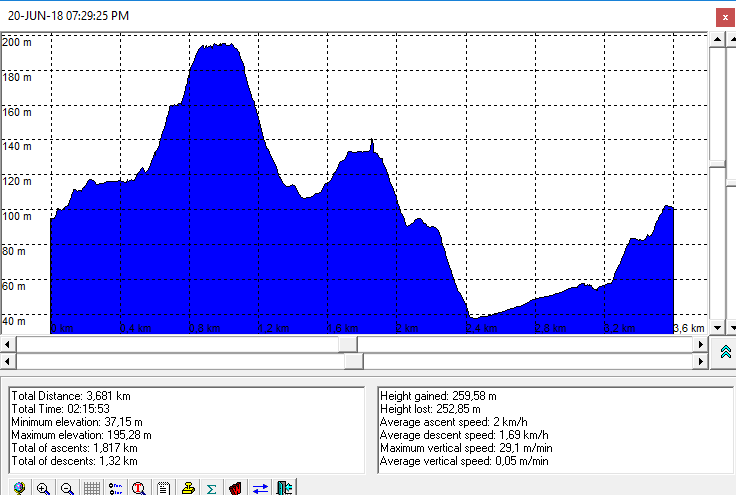Zoom in with the magnifier plus icon
The image size is (736, 495).
(x=43, y=488)
